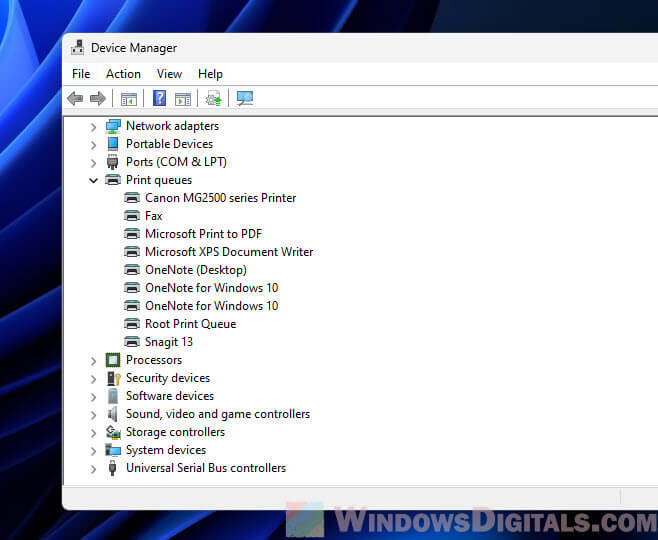This screenshot has height=540, width=658.
Task: Click the Fax printer icon
Action: click(132, 216)
